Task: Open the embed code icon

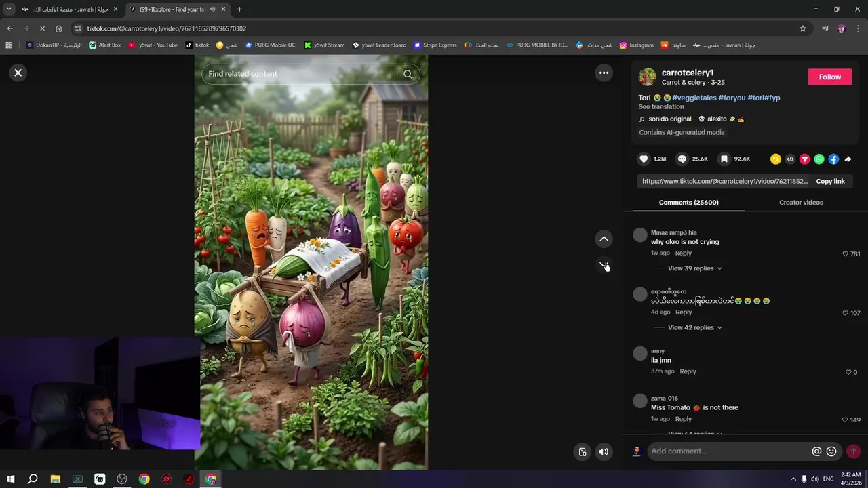Action: point(790,159)
